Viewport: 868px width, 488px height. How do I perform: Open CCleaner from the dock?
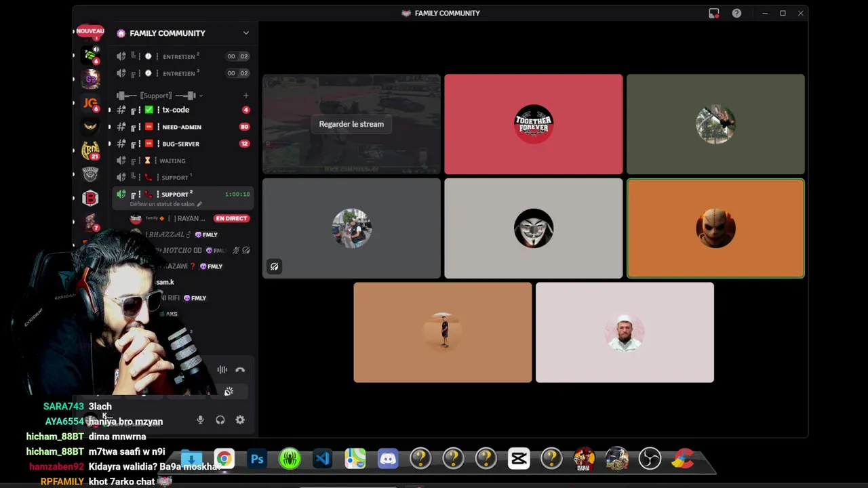click(682, 460)
